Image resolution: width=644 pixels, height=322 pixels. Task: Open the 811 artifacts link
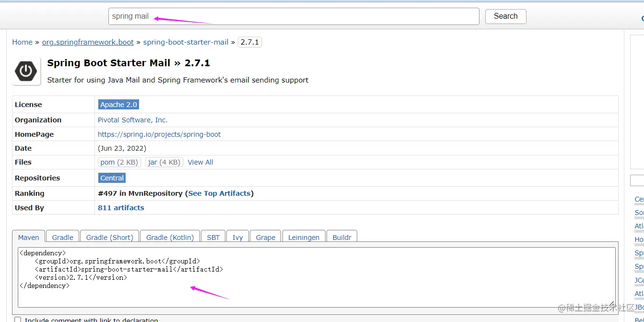pyautogui.click(x=121, y=208)
